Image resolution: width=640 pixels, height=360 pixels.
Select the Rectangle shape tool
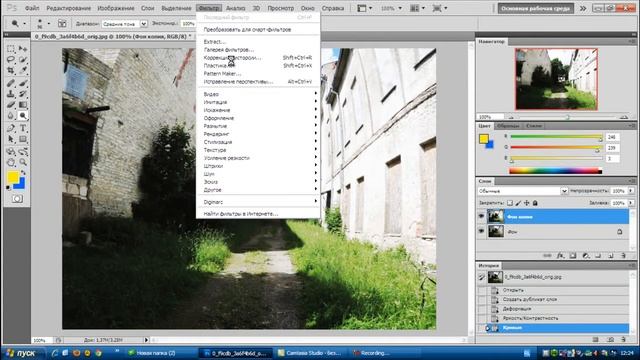23,139
